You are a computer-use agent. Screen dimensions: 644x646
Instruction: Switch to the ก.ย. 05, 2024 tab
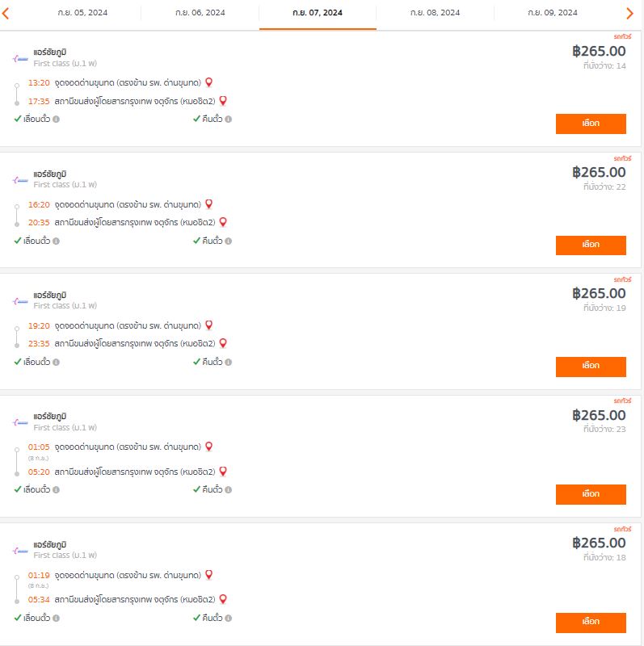pyautogui.click(x=82, y=13)
